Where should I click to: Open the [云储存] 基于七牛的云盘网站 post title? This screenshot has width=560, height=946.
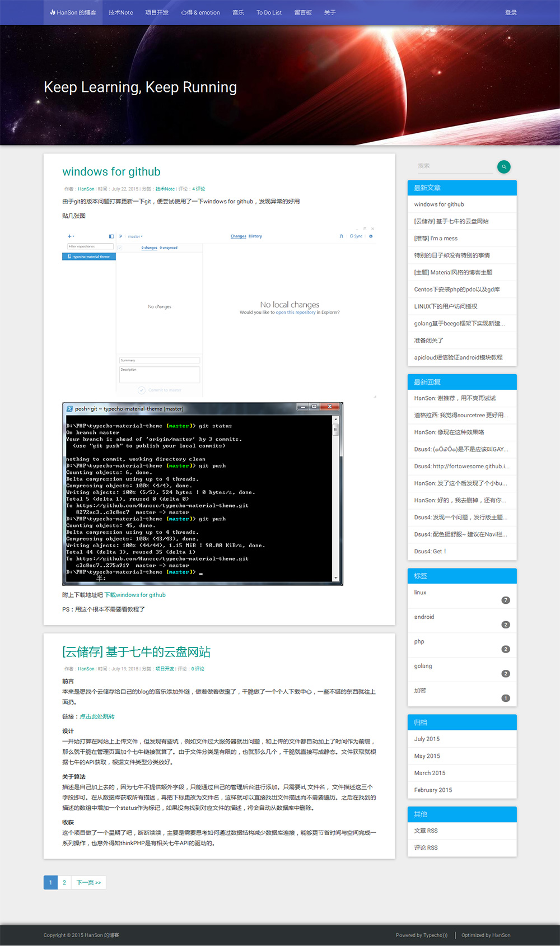137,652
